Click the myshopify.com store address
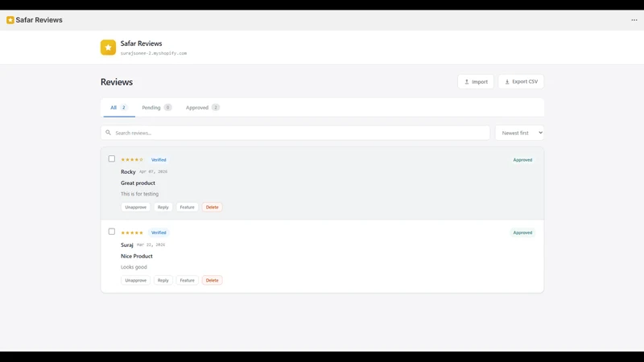The image size is (644, 362). (x=154, y=53)
